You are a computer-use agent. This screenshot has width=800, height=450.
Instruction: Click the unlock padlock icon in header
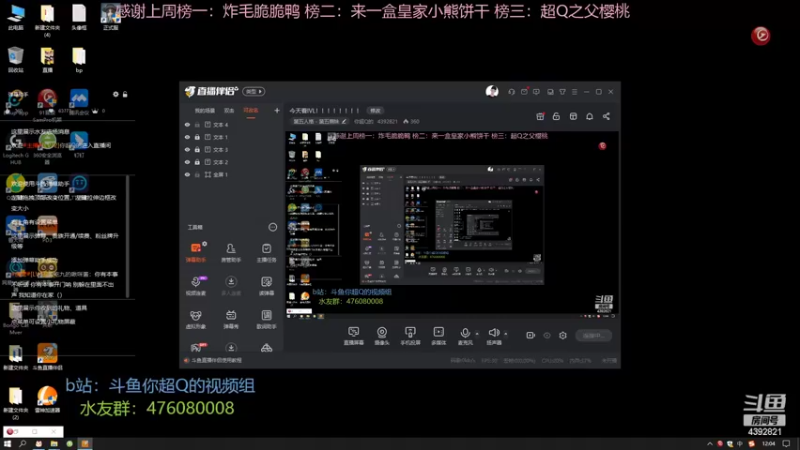[x=556, y=116]
